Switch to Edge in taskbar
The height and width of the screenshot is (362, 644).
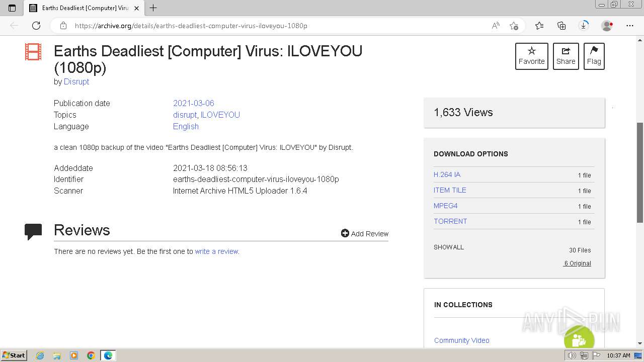click(x=108, y=355)
